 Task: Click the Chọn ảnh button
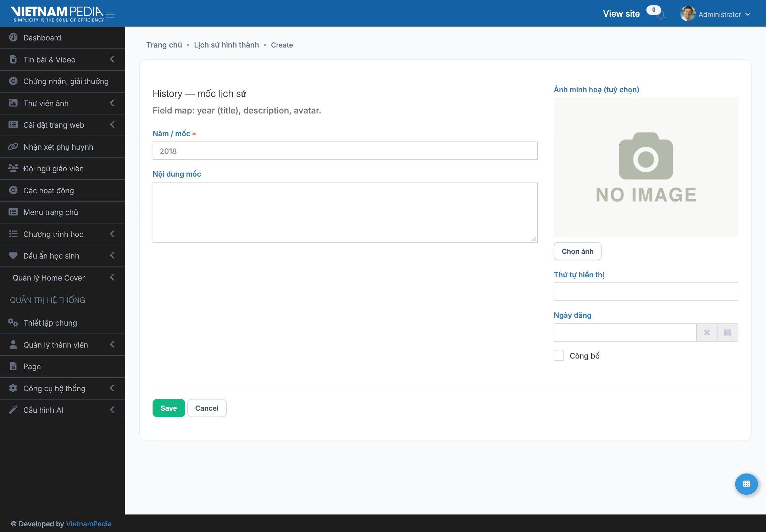pyautogui.click(x=577, y=251)
